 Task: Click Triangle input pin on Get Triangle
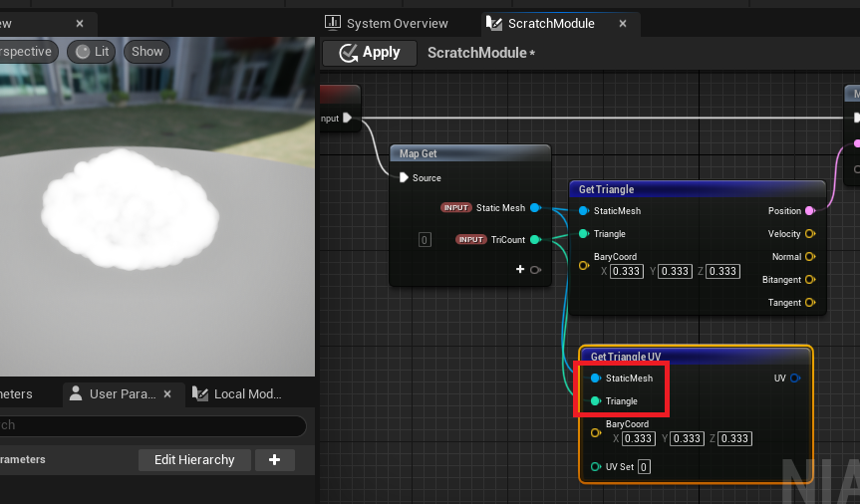tap(584, 234)
